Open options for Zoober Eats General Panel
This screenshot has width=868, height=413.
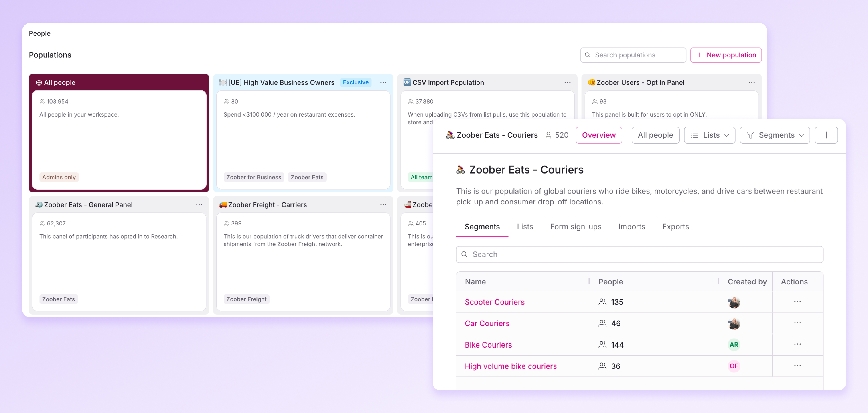pos(199,205)
